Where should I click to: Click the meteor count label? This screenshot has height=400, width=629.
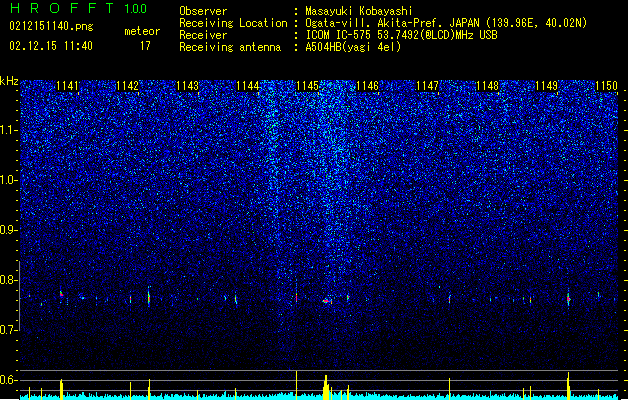pyautogui.click(x=142, y=31)
